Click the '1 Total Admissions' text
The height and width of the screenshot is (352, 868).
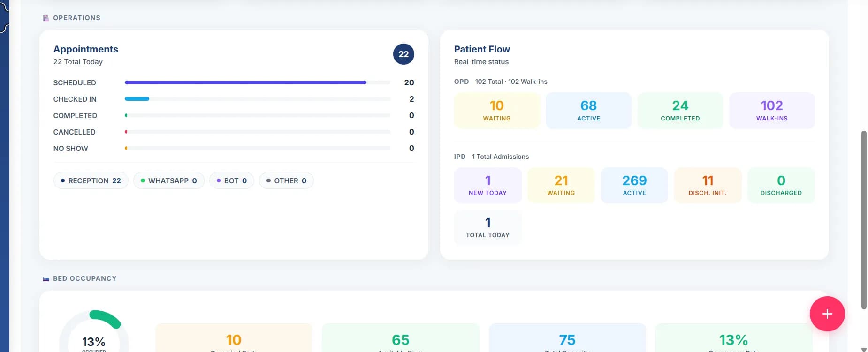click(x=500, y=157)
